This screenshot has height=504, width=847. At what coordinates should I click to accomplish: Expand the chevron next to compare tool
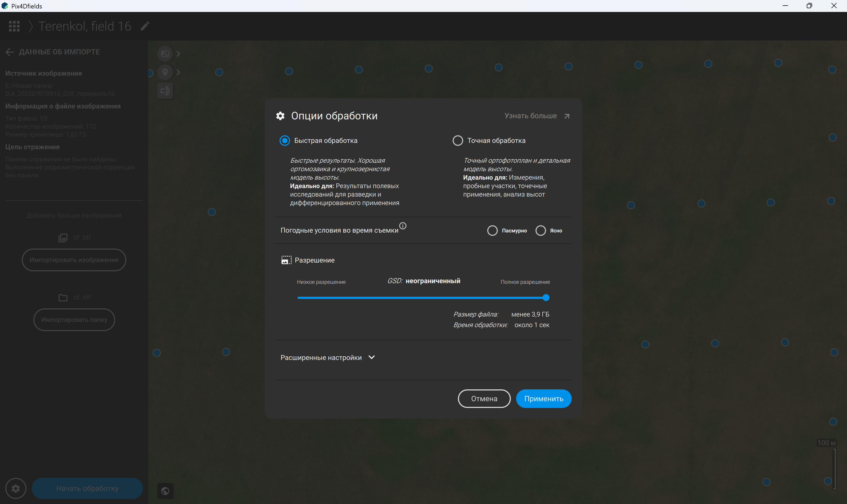click(178, 54)
